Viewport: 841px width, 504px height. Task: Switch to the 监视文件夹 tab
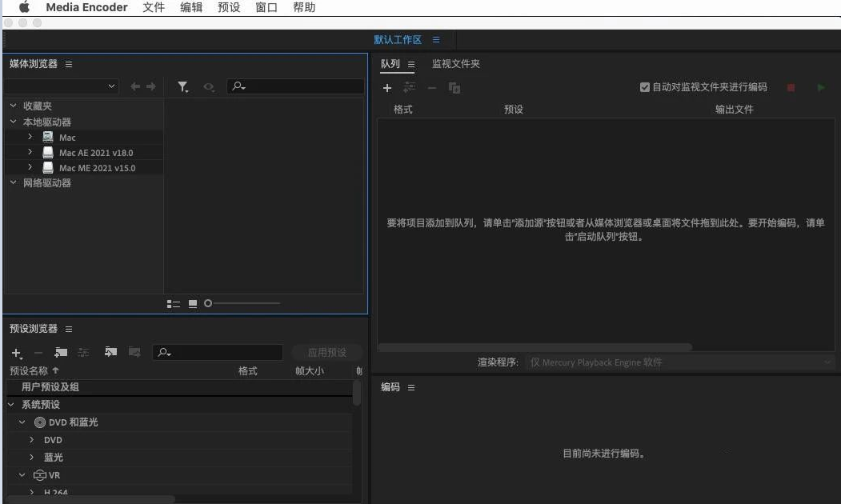point(455,64)
